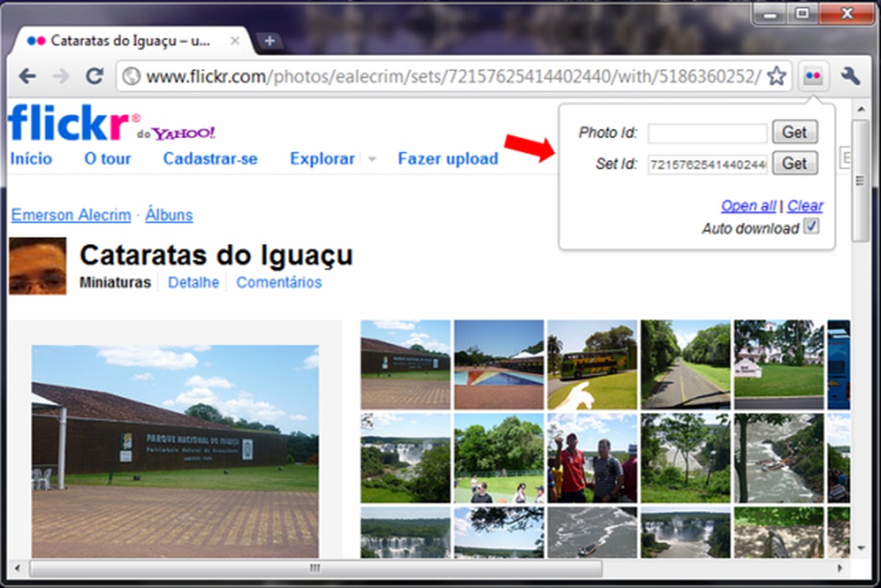Click the Clear link in the popup

(x=805, y=206)
